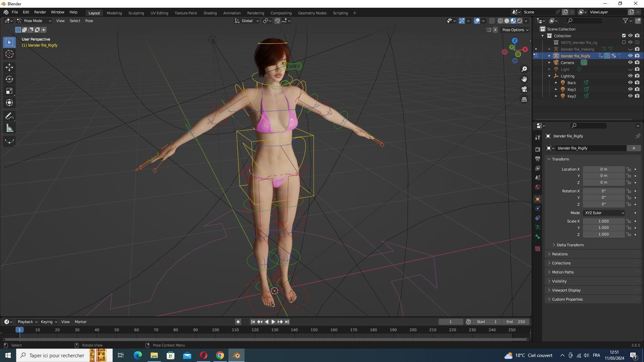The image size is (644, 362).
Task: Open rotation Mode XYZ Euler dropdown
Action: [x=604, y=213]
